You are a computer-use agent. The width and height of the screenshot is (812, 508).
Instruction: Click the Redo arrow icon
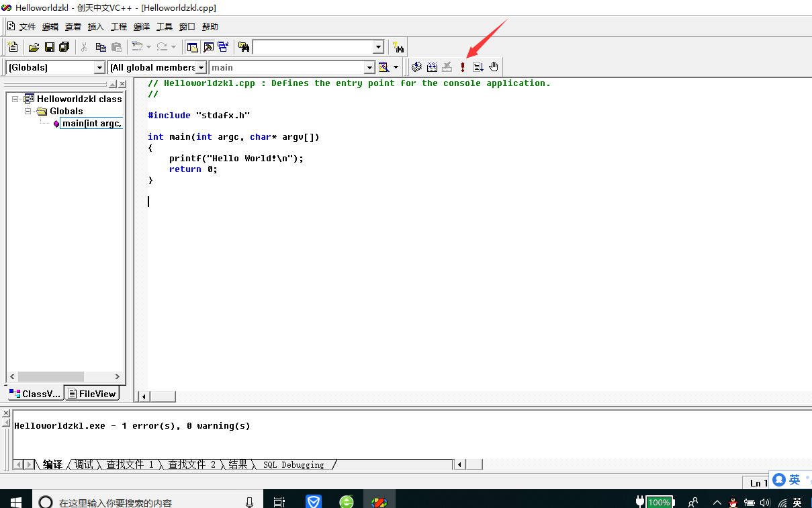162,47
